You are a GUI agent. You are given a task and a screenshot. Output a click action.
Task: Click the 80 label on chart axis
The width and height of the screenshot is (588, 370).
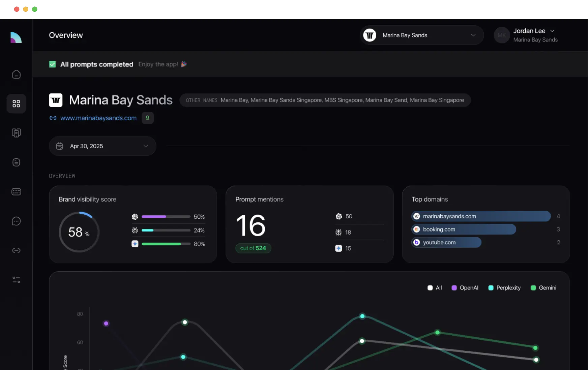80,314
